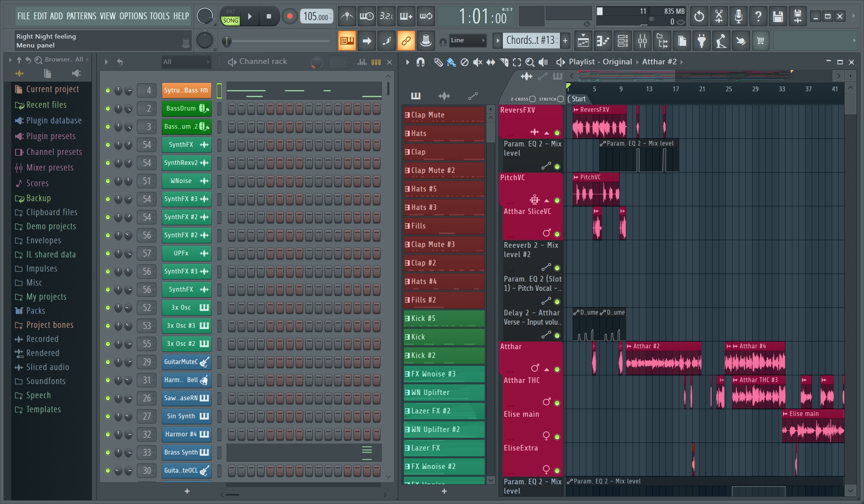
Task: Activate the Zoom tool in the Playlist toolbar
Action: (530, 62)
